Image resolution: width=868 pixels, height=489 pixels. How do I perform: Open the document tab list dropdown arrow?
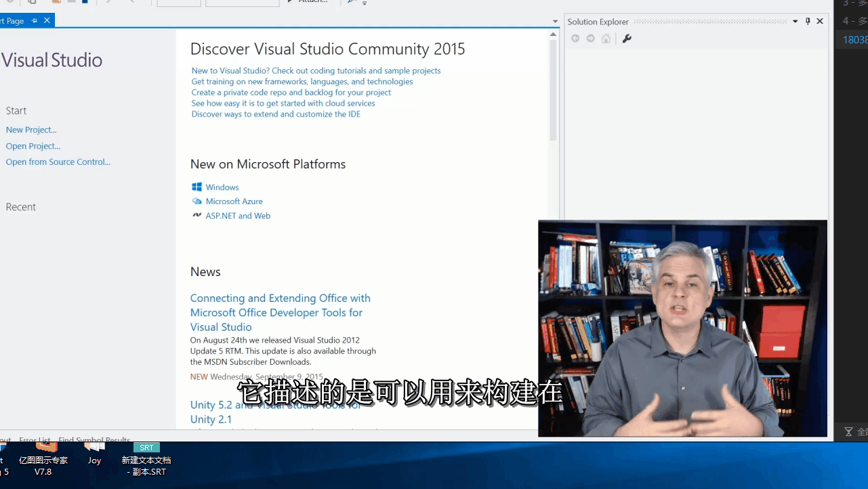click(556, 22)
